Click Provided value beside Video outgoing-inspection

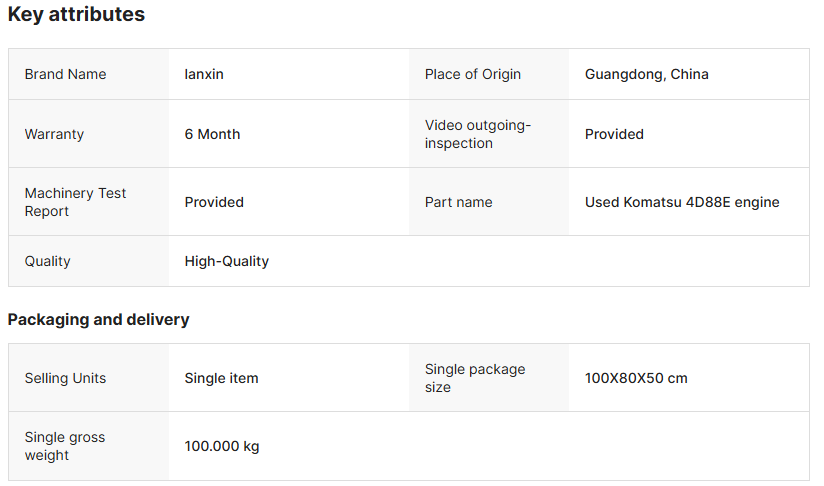(614, 134)
